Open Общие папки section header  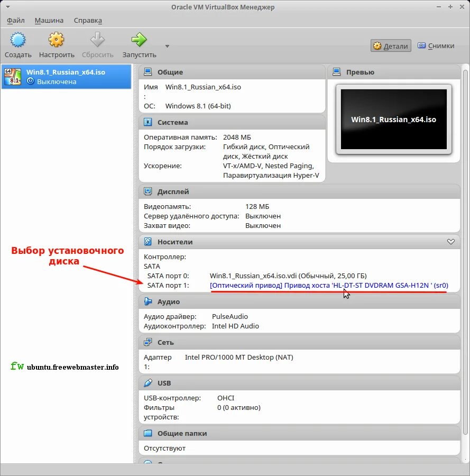182,434
